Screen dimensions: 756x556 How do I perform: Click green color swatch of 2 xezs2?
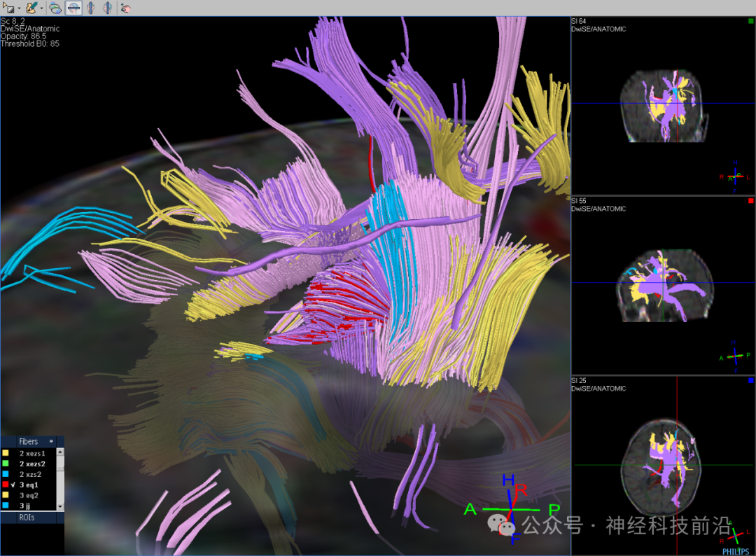6,464
